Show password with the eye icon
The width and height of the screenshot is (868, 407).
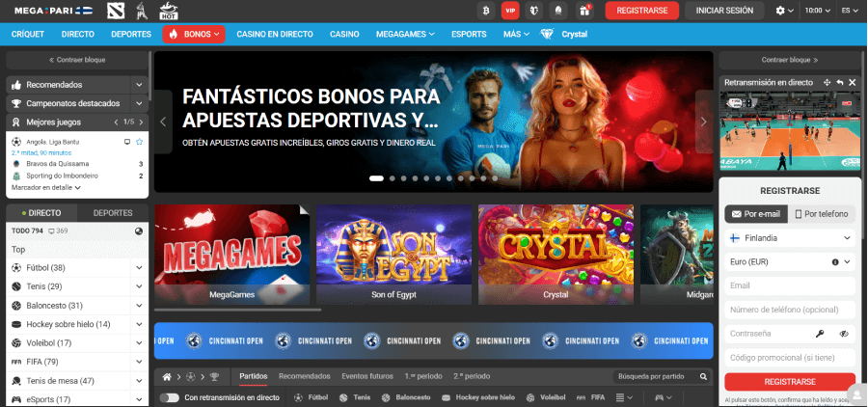(844, 334)
